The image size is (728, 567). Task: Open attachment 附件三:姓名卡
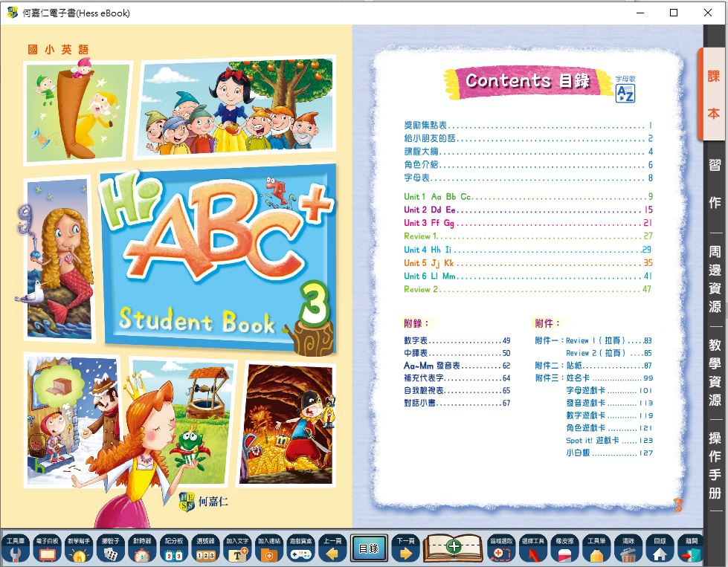(x=593, y=378)
